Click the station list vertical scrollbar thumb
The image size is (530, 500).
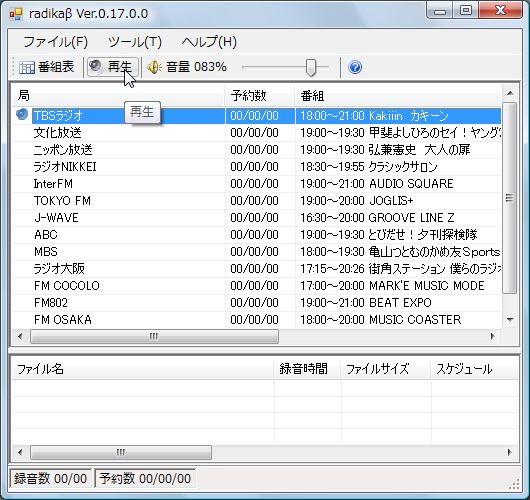click(510, 198)
